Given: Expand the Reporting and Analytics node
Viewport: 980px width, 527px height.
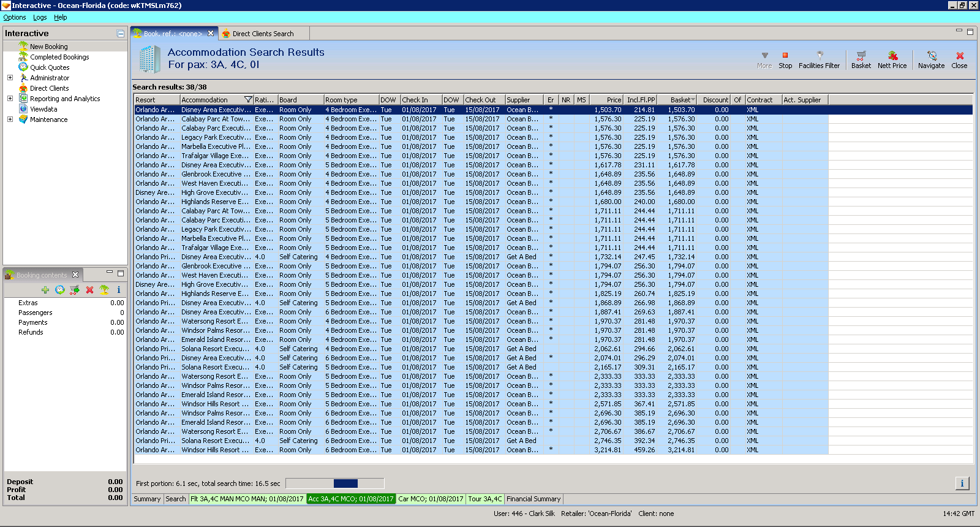Looking at the screenshot, I should (10, 99).
